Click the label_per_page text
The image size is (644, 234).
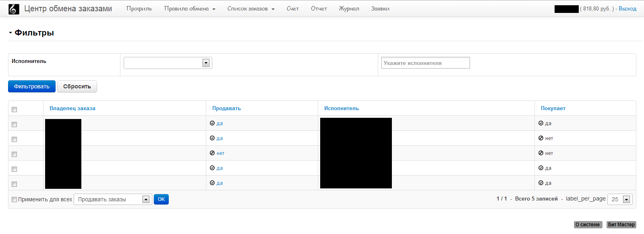pyautogui.click(x=586, y=199)
